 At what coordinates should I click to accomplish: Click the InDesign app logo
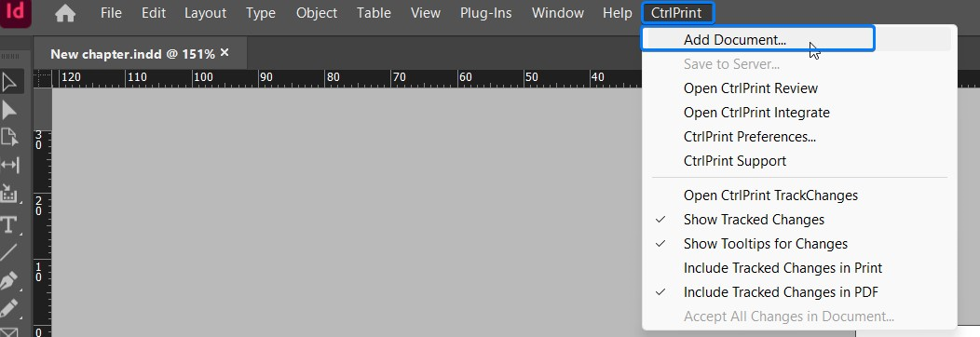pyautogui.click(x=15, y=12)
